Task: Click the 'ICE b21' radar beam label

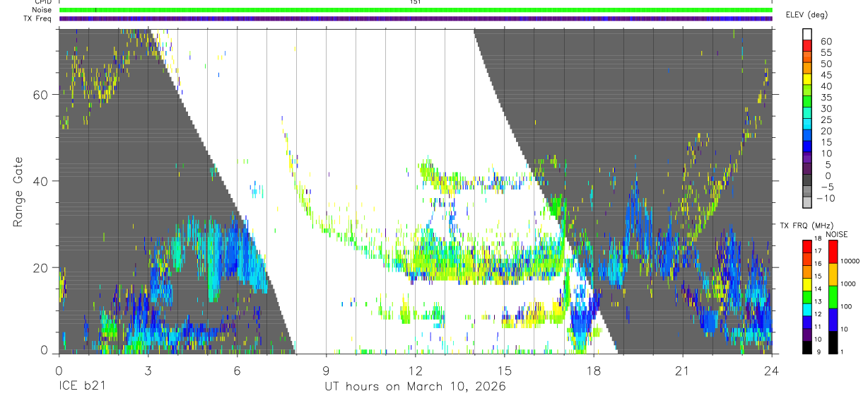Action: (x=83, y=387)
